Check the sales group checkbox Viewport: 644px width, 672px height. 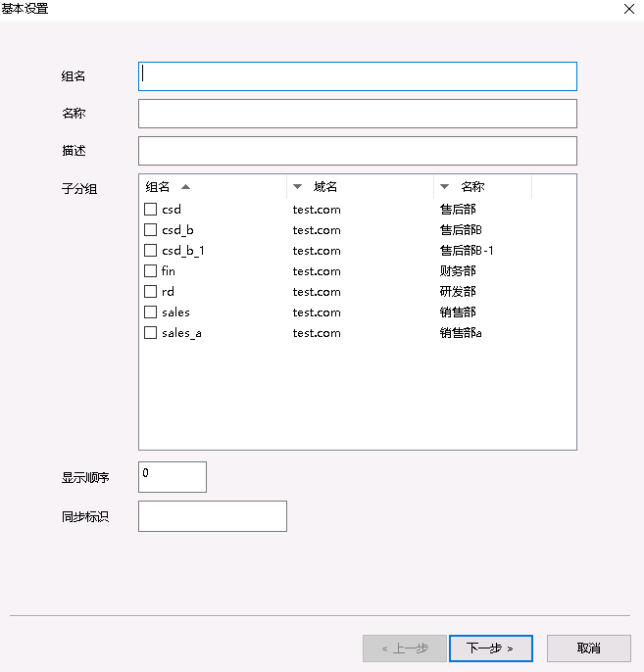151,312
